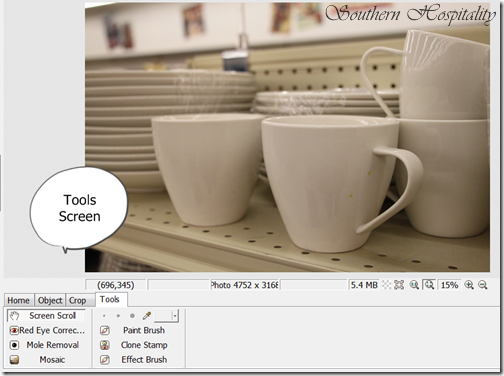Zoom out with the minus magnifier

pyautogui.click(x=483, y=285)
